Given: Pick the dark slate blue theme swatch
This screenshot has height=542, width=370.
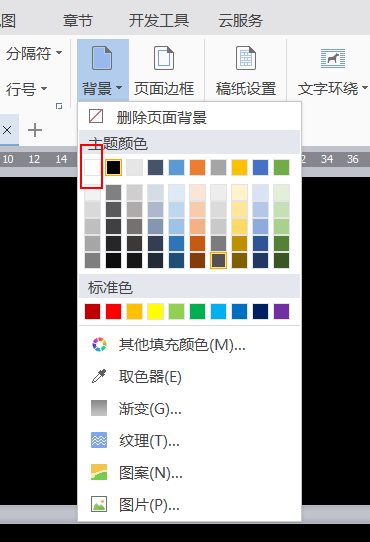Looking at the screenshot, I should (155, 167).
